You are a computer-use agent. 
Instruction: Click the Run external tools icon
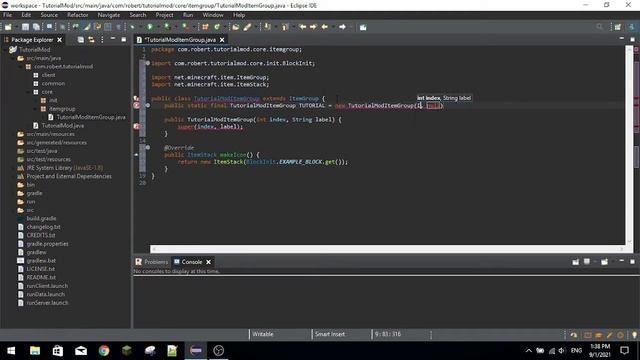185,27
